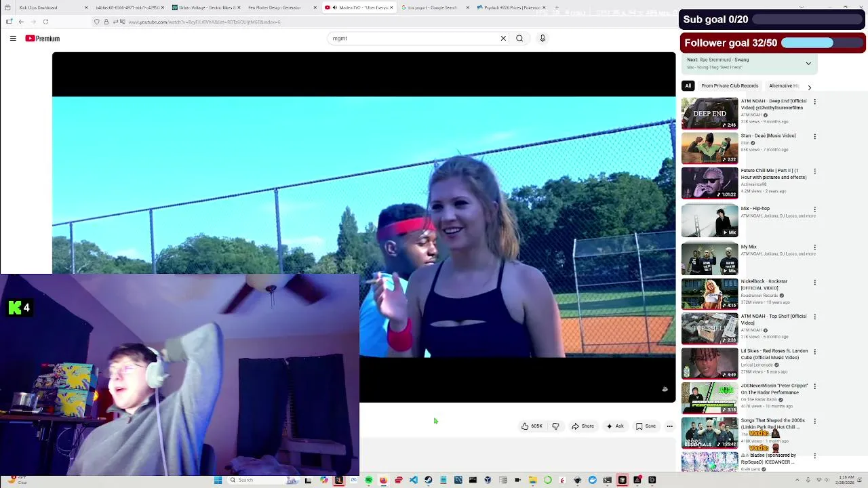
Task: Open the options menu for Nickelback - Rockstar
Action: 814,282
